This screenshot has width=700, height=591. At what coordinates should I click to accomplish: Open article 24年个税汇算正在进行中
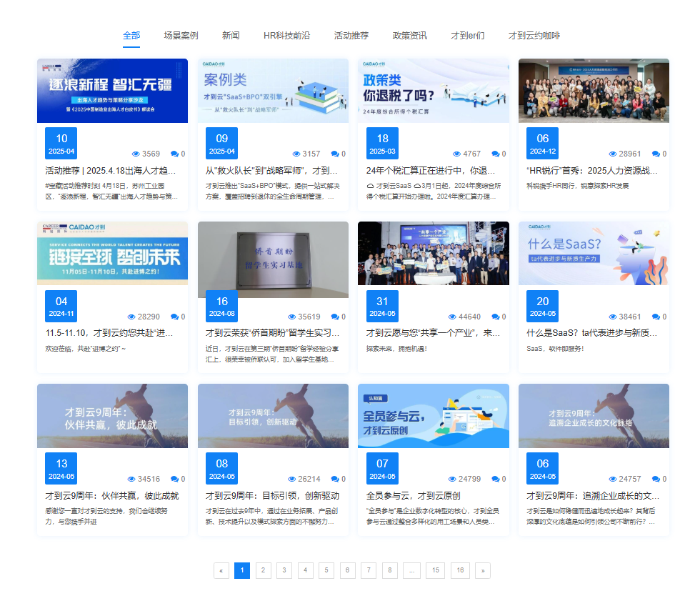[x=430, y=171]
